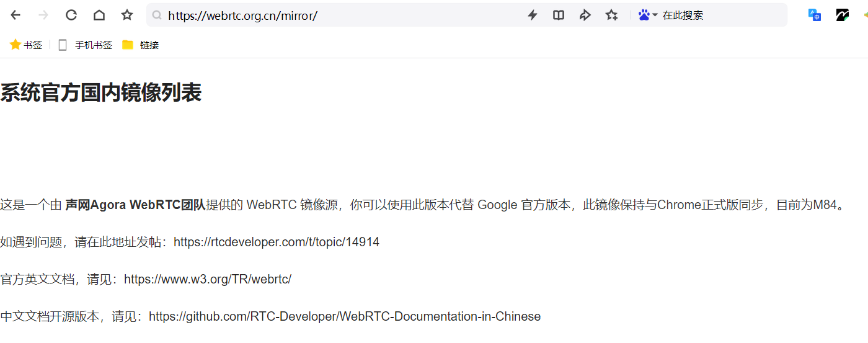The image size is (868, 343).
Task: Click the text 此镜像保持与Chrome正式版同步
Action: (673, 205)
